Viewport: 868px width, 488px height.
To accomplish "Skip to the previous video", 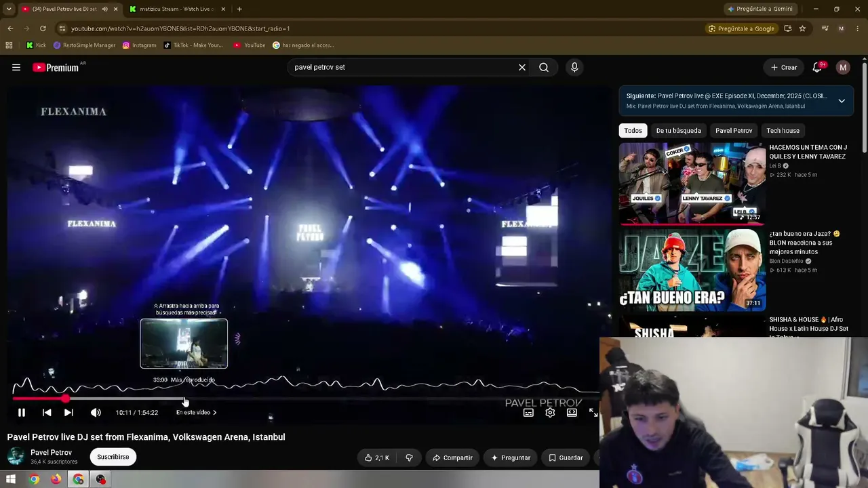I will pos(47,412).
